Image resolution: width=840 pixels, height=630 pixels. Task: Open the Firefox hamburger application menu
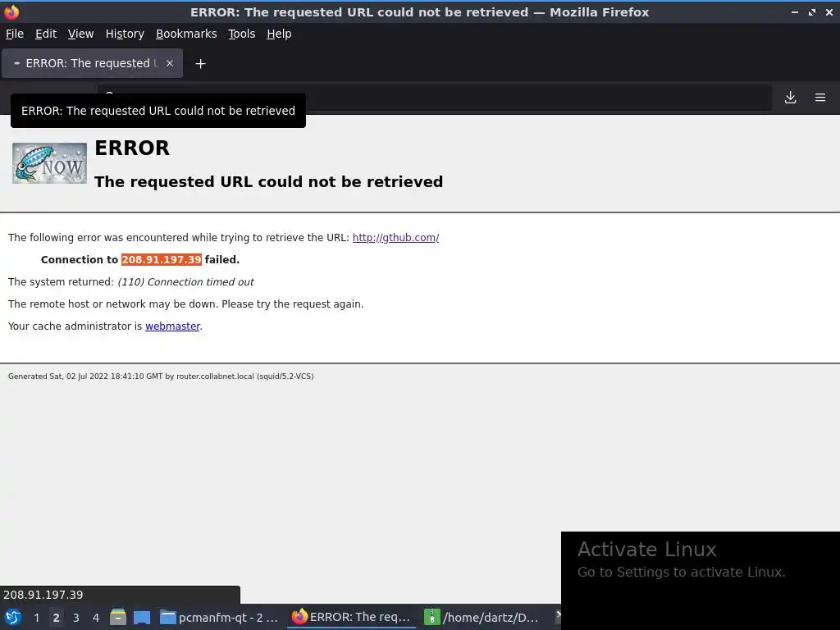[819, 98]
